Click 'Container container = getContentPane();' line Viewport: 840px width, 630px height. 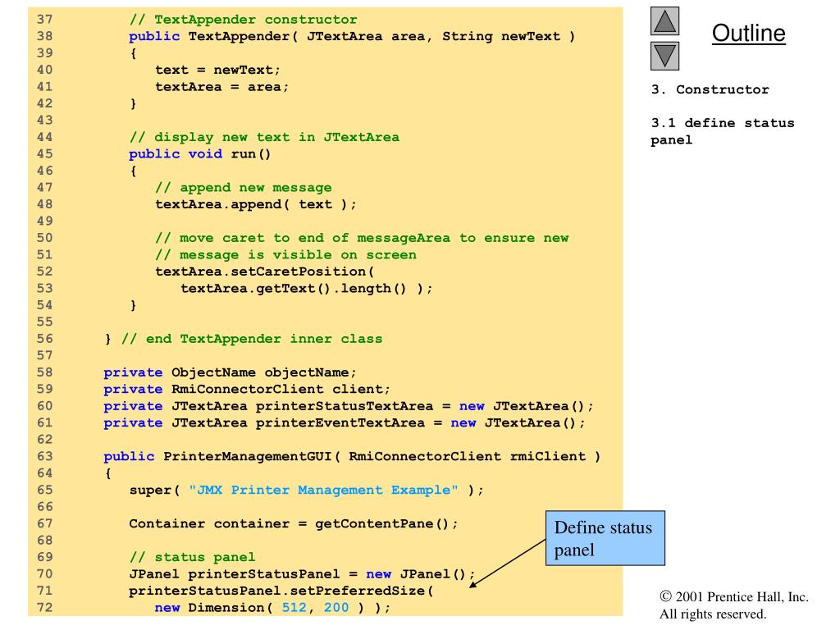[294, 524]
